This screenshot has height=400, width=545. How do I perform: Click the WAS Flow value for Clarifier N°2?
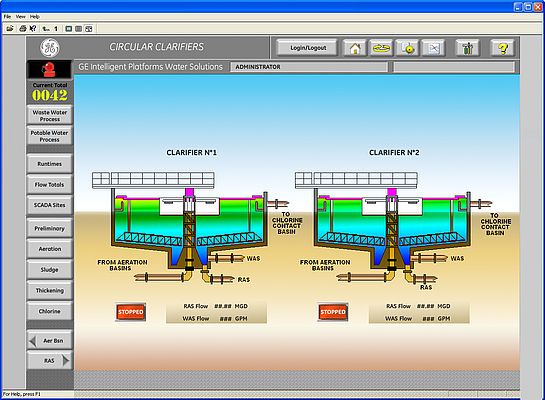(x=428, y=318)
